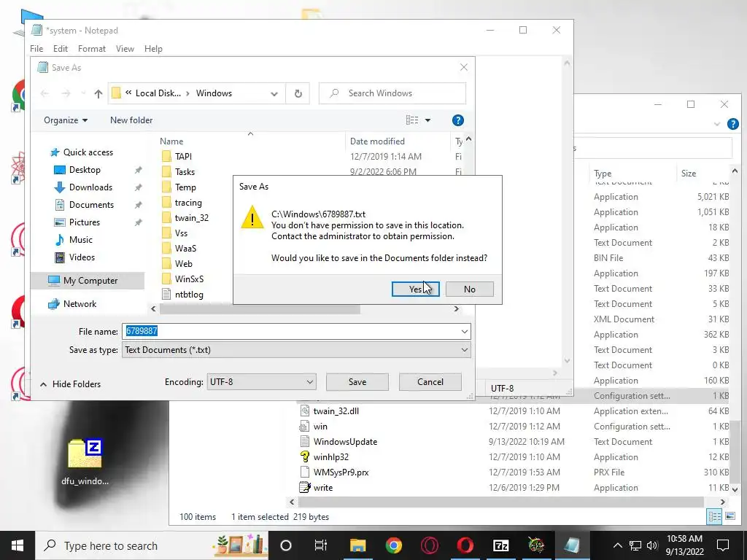
Task: Sort by the Type column in Explorer window
Action: point(603,174)
